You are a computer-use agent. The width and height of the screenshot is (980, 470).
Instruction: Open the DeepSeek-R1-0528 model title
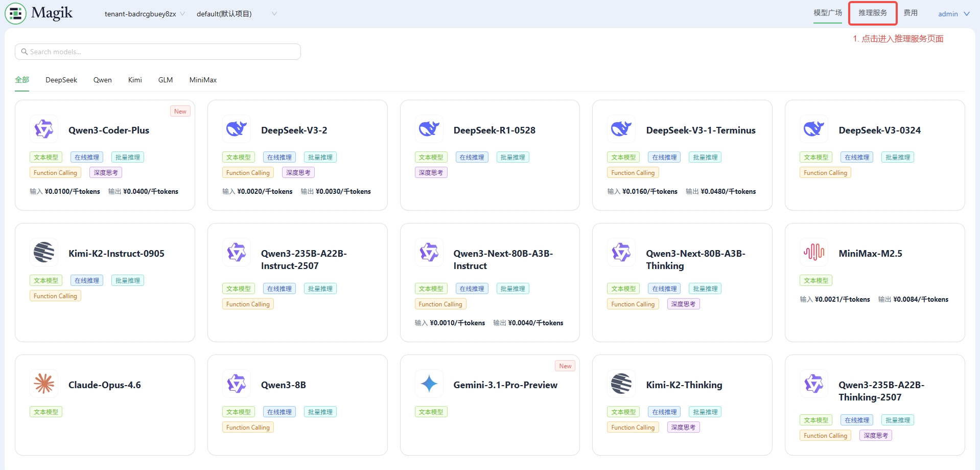(x=494, y=130)
